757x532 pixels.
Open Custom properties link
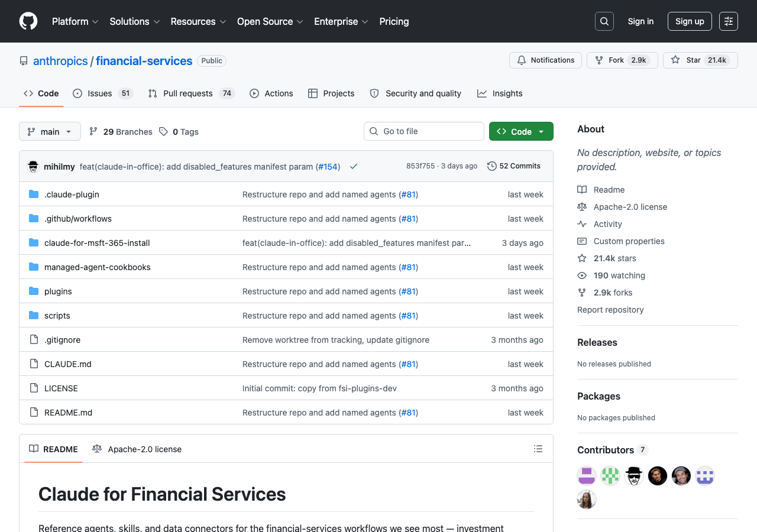point(621,241)
